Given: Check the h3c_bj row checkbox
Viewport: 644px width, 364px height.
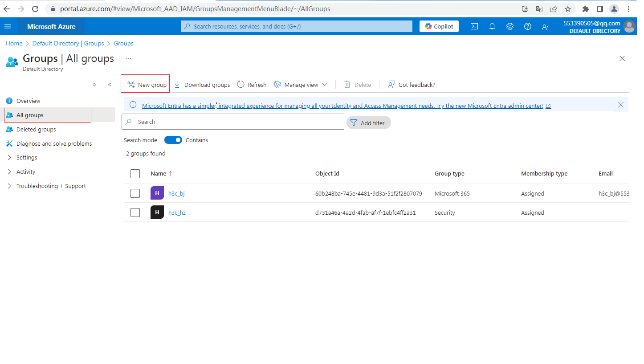Looking at the screenshot, I should pos(135,193).
